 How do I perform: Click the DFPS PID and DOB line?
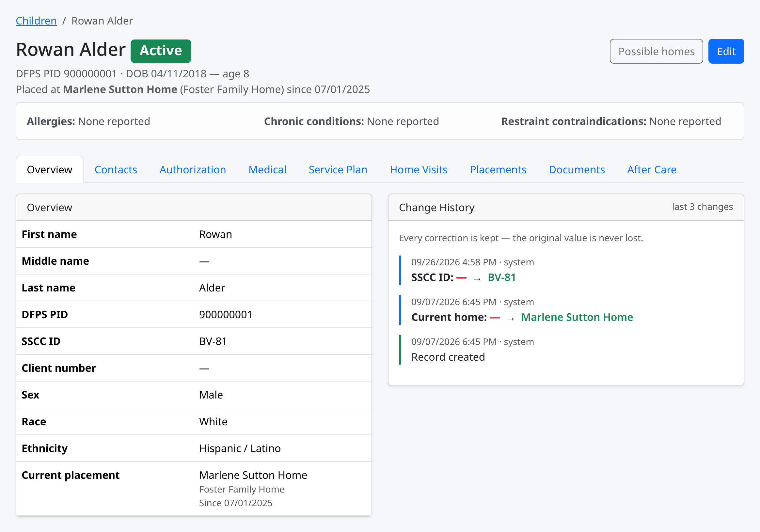click(133, 73)
